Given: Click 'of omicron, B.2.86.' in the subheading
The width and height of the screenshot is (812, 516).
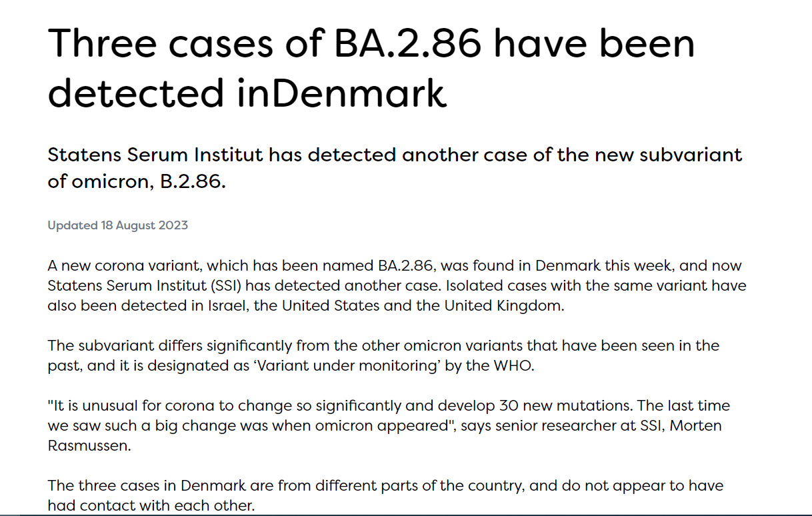Looking at the screenshot, I should coord(137,181).
